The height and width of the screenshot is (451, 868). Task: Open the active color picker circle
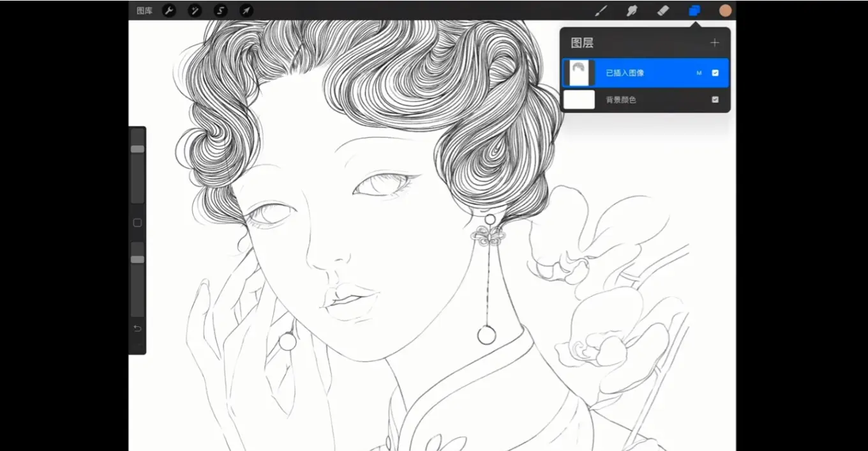(x=725, y=10)
